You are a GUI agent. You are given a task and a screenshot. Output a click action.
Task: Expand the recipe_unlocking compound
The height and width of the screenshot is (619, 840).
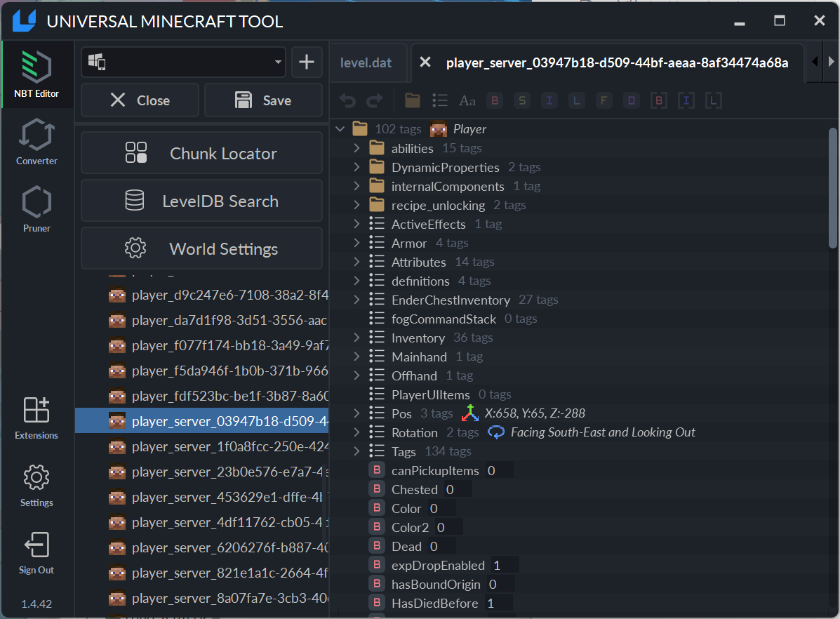356,205
